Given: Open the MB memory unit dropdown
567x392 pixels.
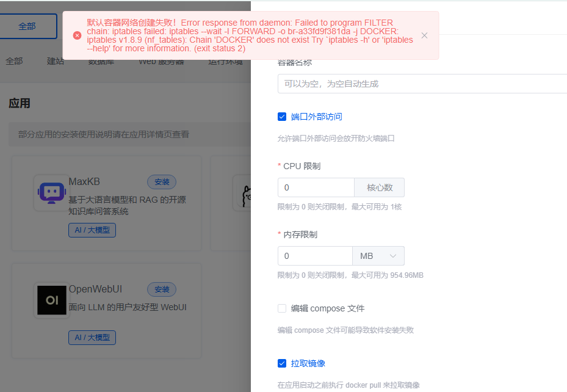Looking at the screenshot, I should (x=378, y=256).
